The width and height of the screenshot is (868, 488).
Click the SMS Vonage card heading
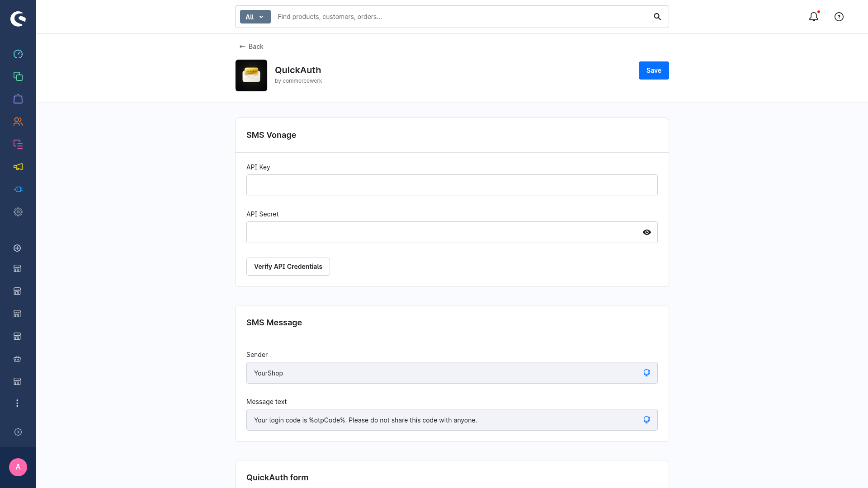coord(271,135)
